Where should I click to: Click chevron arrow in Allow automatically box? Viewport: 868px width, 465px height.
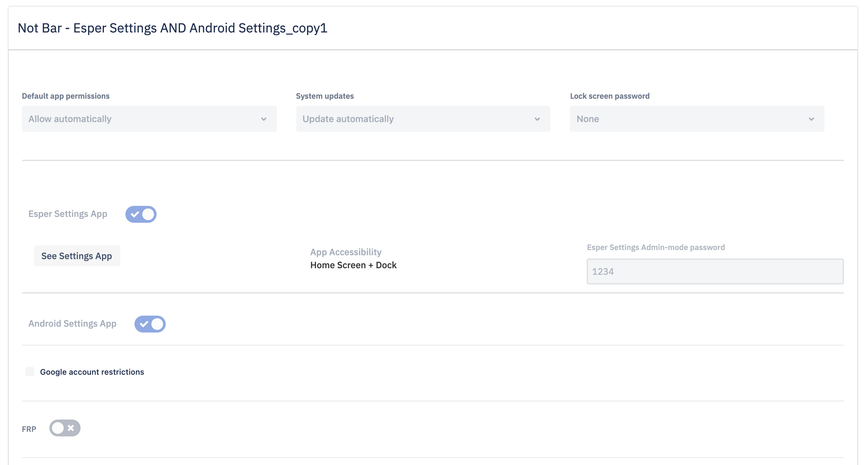264,119
